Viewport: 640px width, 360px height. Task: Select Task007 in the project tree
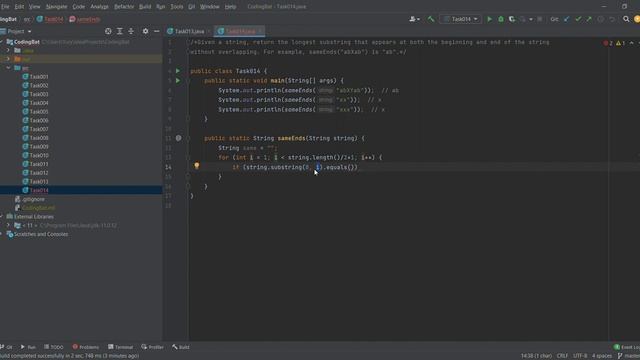[39, 129]
